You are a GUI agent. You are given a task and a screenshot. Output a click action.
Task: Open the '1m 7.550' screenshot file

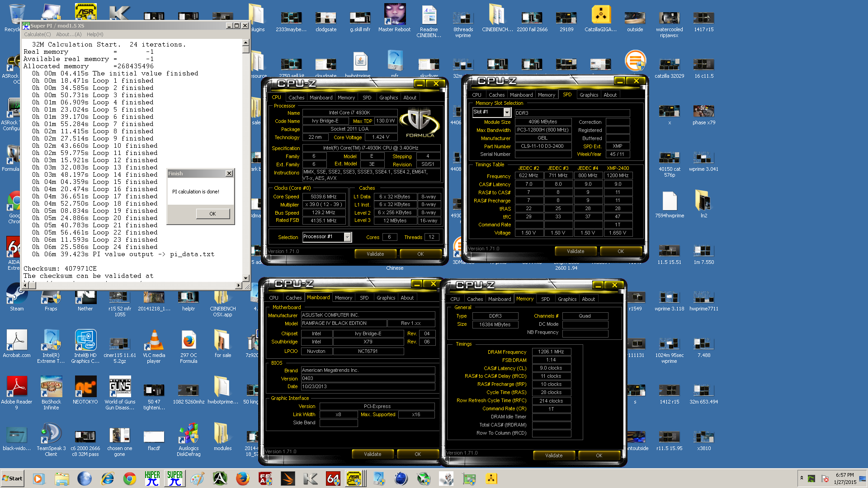pyautogui.click(x=704, y=255)
